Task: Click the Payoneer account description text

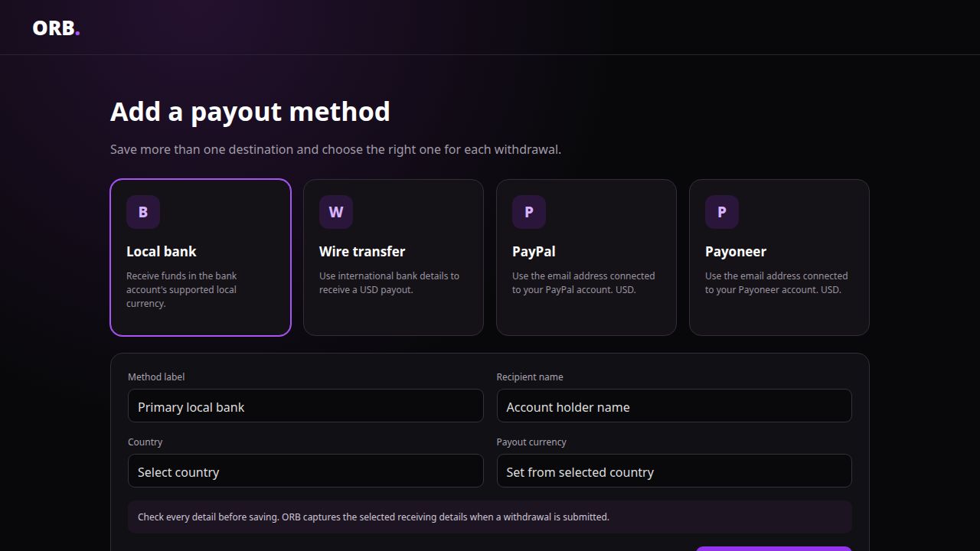Action: pos(776,283)
